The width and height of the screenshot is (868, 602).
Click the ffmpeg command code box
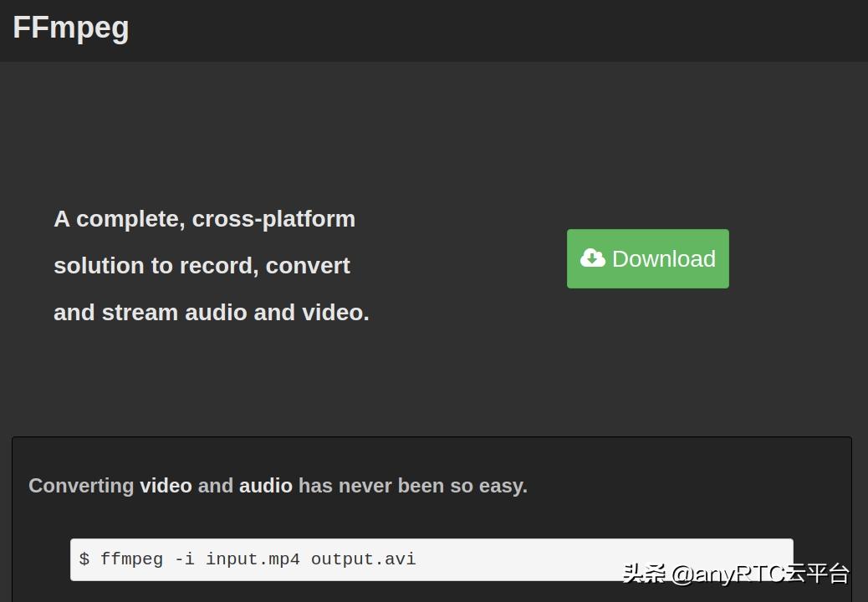[431, 559]
